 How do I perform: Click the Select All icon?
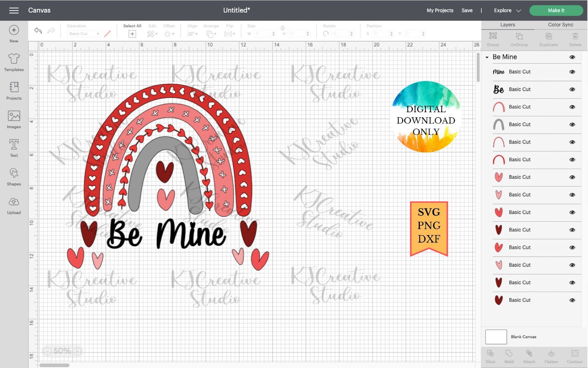pos(132,34)
